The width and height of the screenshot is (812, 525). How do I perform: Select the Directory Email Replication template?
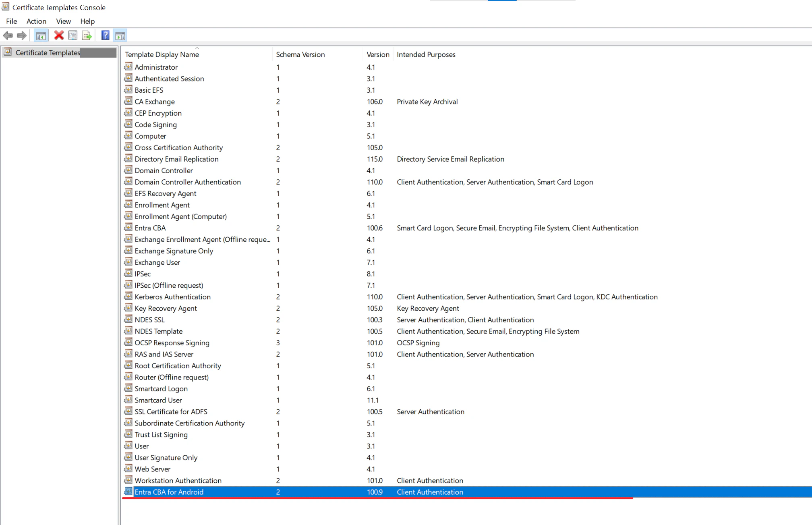(176, 159)
